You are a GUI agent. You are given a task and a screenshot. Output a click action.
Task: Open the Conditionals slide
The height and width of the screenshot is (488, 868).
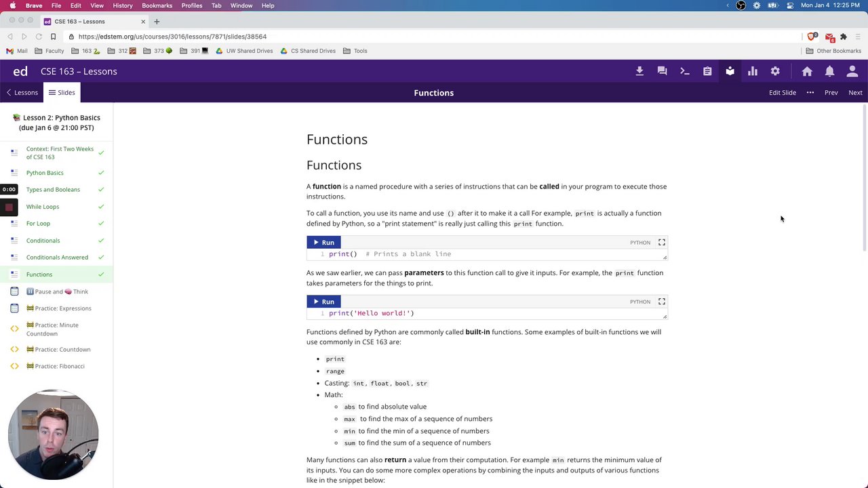click(x=56, y=241)
